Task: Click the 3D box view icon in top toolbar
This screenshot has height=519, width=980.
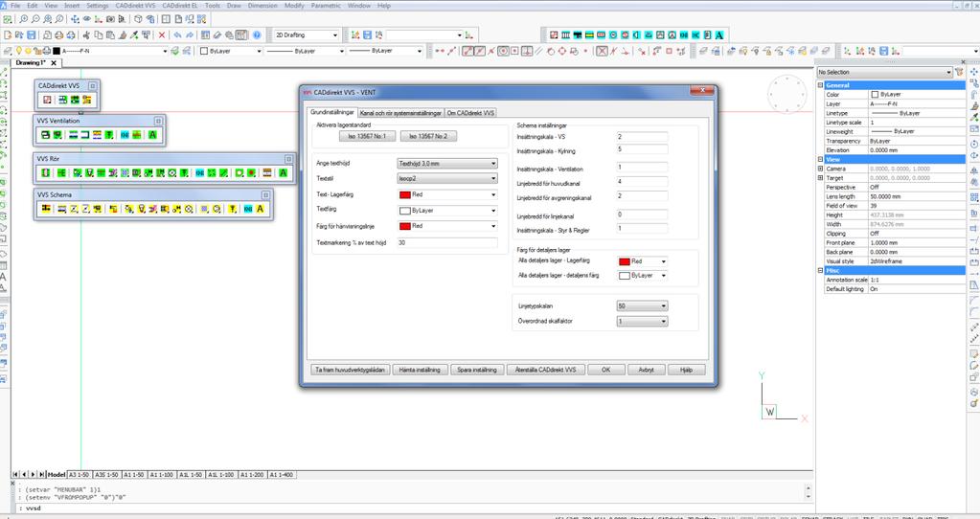Action: pyautogui.click(x=138, y=20)
